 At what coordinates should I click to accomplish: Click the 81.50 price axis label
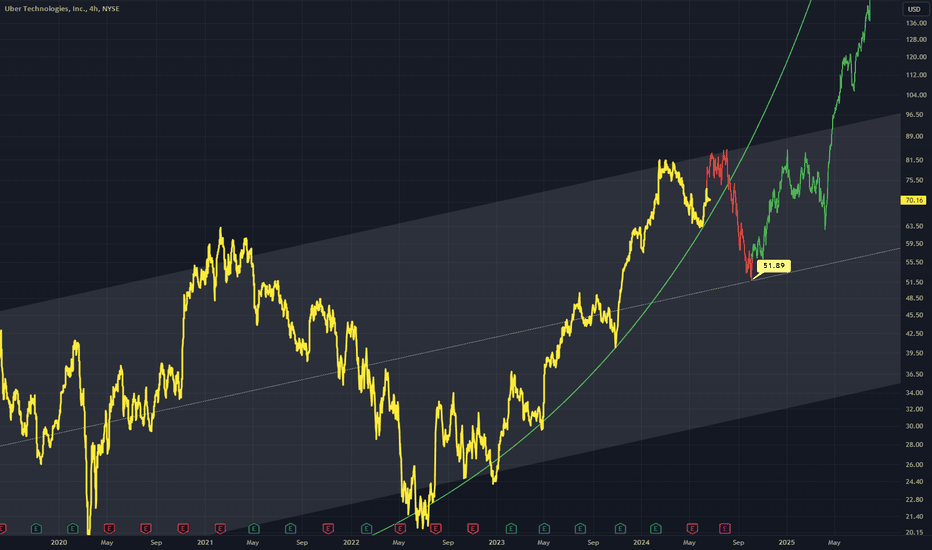916,161
